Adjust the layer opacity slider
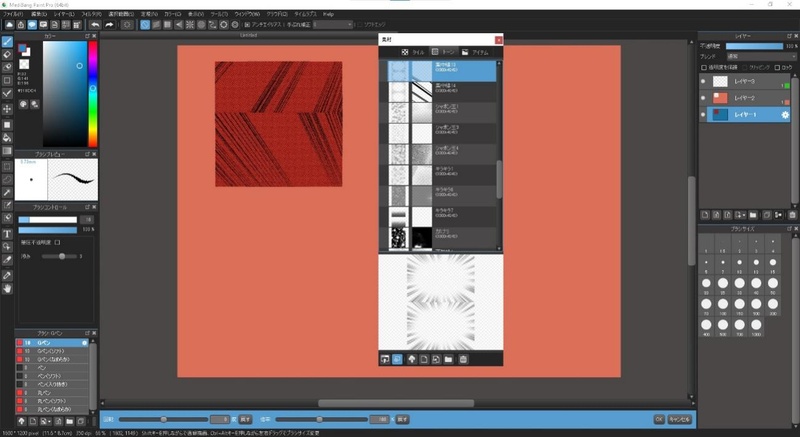 click(x=754, y=46)
